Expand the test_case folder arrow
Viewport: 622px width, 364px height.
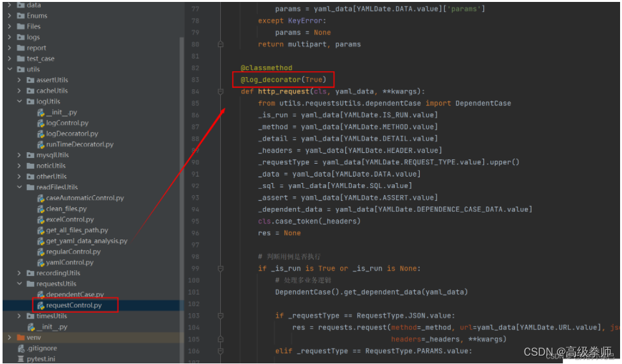(10, 58)
